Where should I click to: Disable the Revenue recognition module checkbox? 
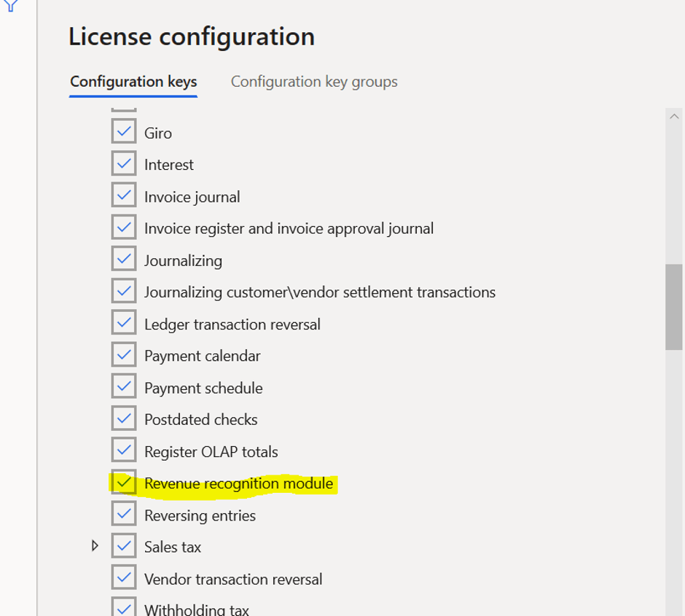(x=124, y=483)
